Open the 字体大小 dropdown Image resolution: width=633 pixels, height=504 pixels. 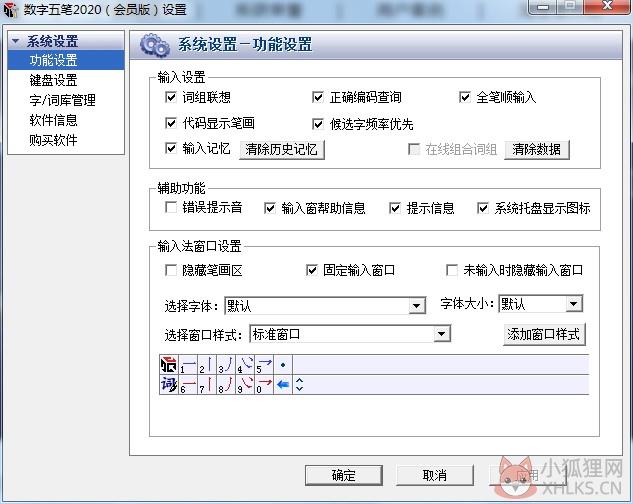pyautogui.click(x=573, y=304)
